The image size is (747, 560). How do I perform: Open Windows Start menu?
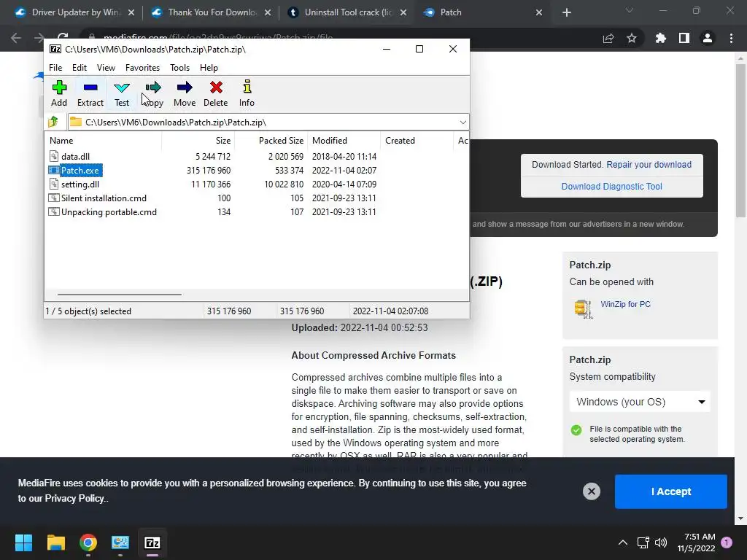point(23,542)
